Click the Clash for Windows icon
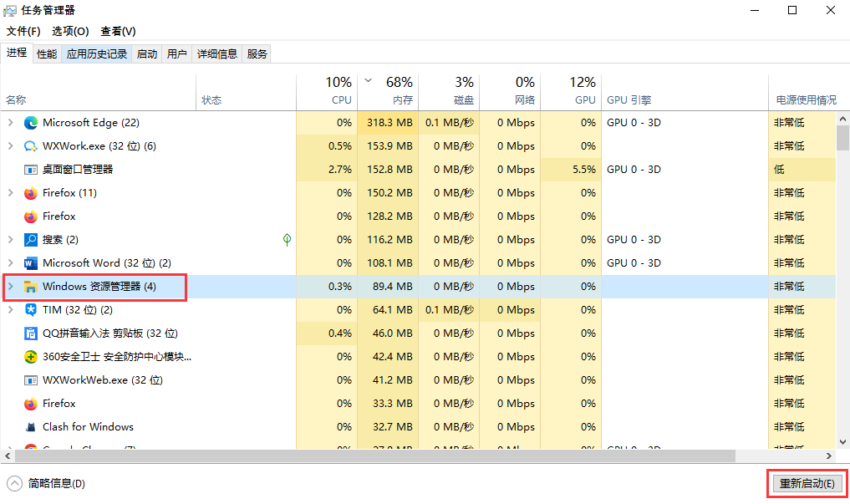This screenshot has width=850, height=504. pyautogui.click(x=30, y=426)
